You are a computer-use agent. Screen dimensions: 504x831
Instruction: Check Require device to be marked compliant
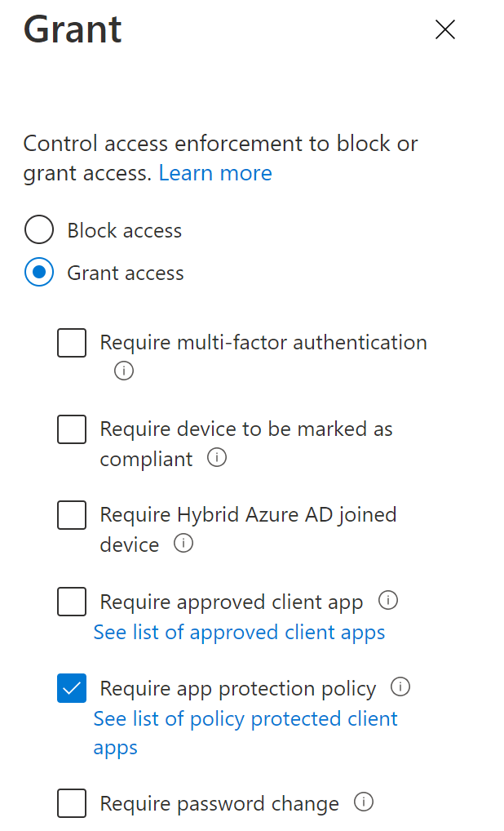72,429
